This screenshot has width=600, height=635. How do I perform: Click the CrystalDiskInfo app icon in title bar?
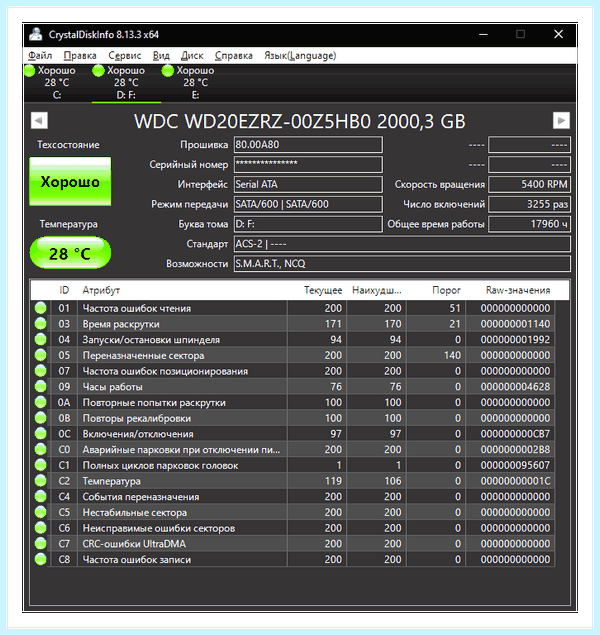point(36,34)
